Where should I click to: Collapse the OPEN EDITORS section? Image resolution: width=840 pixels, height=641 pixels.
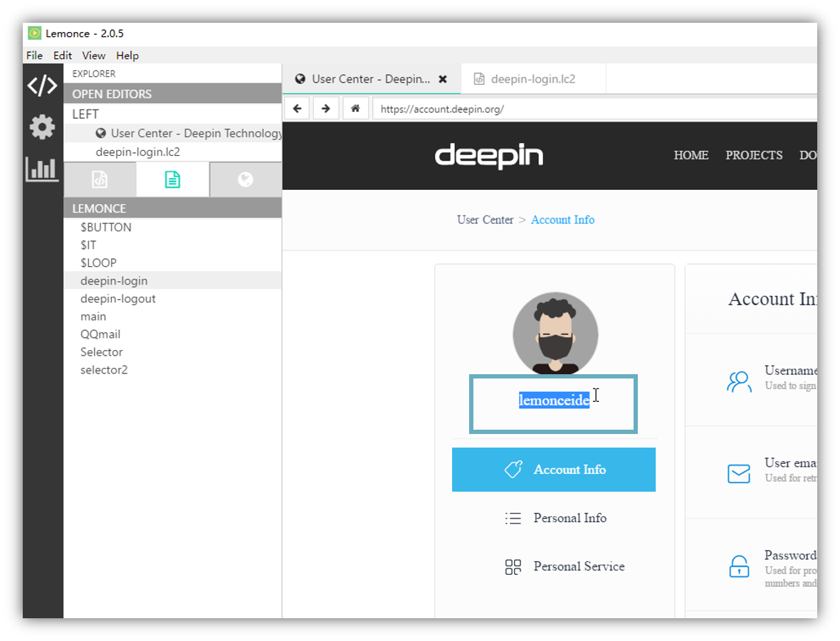tap(172, 94)
